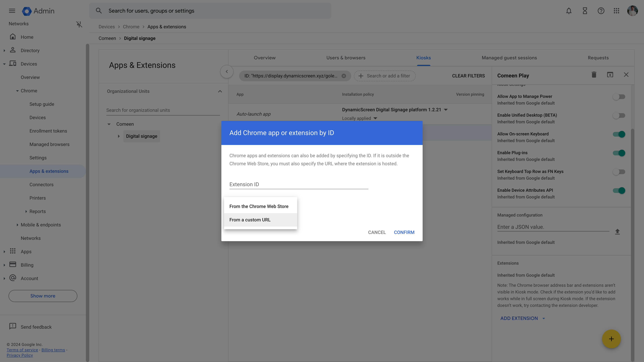Click CONFIRM in the dialog
The image size is (644, 362).
click(404, 232)
